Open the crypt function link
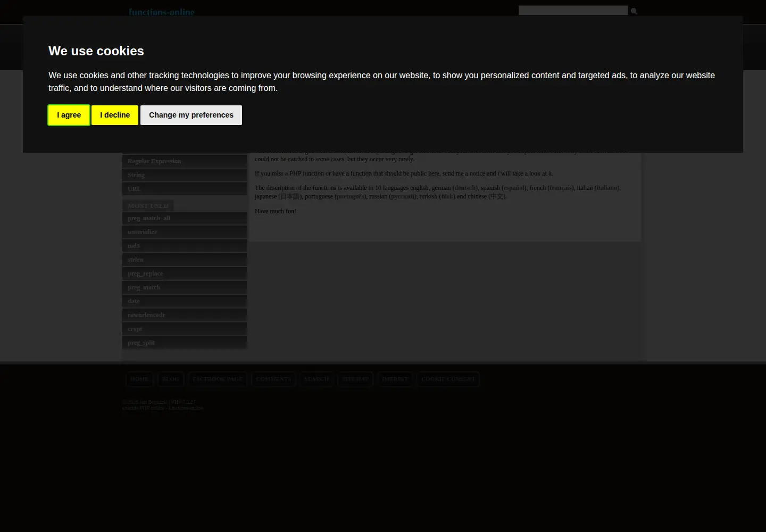Viewport: 766px width, 532px height. tap(185, 329)
